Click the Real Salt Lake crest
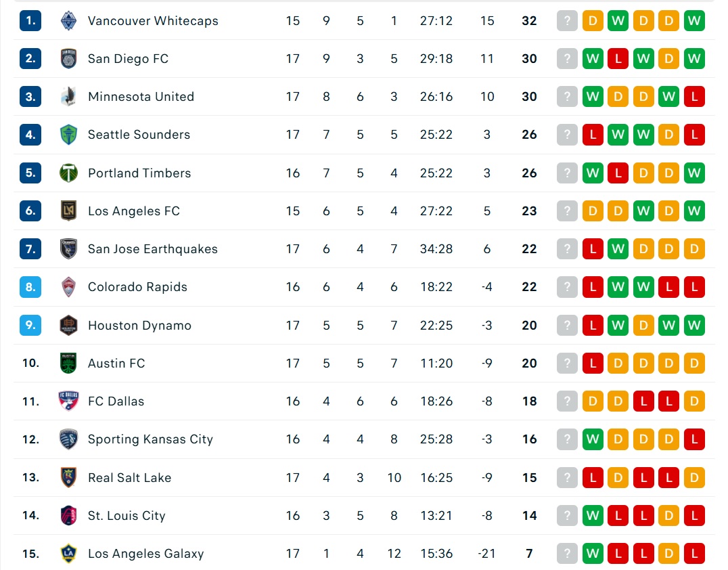This screenshot has height=570, width=728. (x=69, y=477)
